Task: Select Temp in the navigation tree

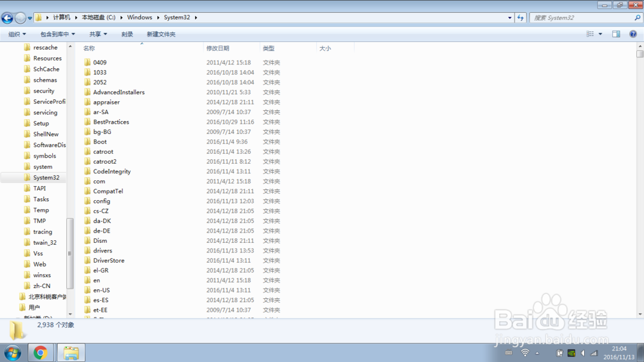Action: (41, 210)
